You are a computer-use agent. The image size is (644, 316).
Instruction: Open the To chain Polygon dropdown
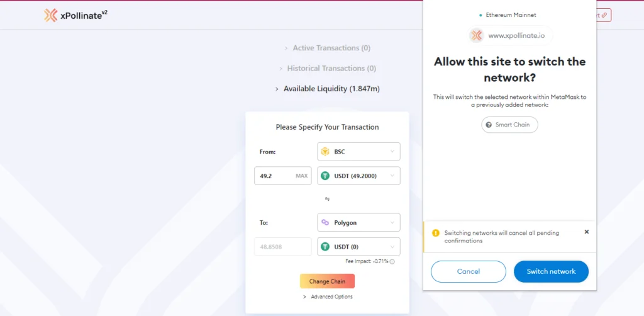tap(358, 222)
